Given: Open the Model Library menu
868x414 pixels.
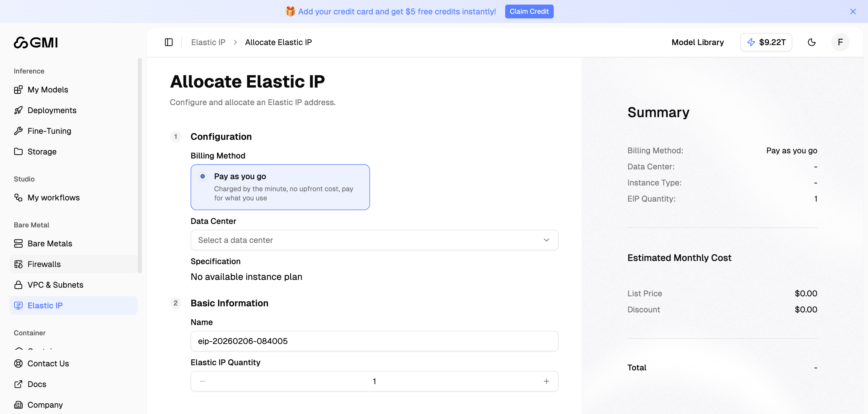Looking at the screenshot, I should coord(697,42).
